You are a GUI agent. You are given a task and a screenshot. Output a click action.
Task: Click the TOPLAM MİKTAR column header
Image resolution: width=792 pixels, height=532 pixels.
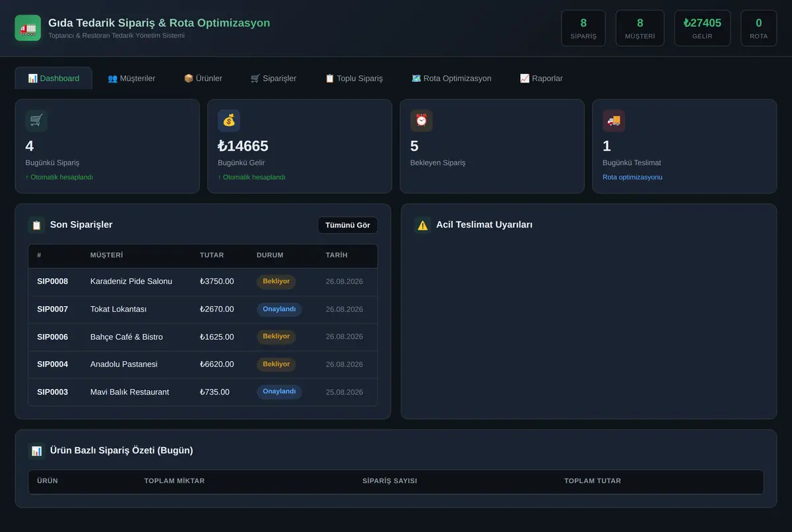pyautogui.click(x=174, y=481)
